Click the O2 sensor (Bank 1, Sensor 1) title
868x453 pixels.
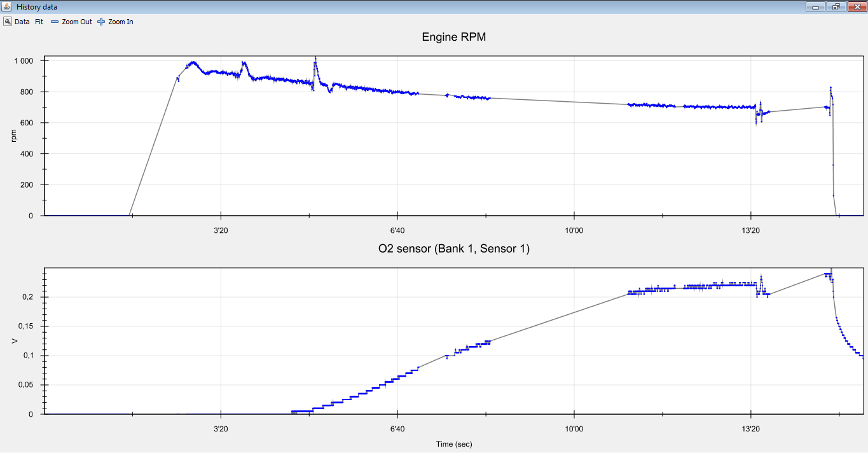click(453, 249)
